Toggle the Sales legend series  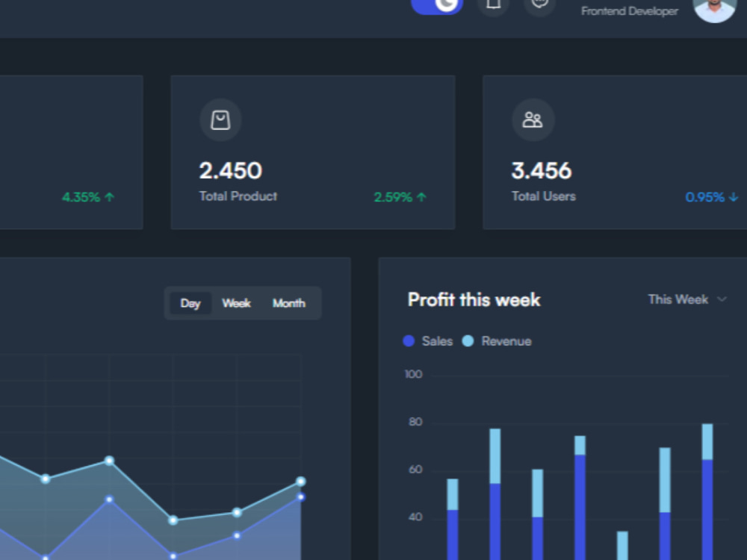click(428, 341)
